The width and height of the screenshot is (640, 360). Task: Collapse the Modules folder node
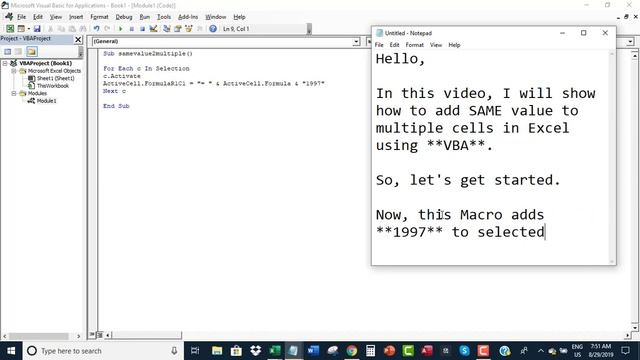pos(14,93)
